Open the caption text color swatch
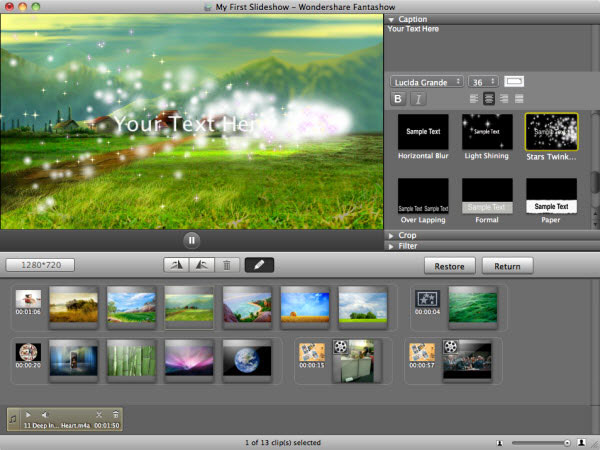 coord(514,82)
